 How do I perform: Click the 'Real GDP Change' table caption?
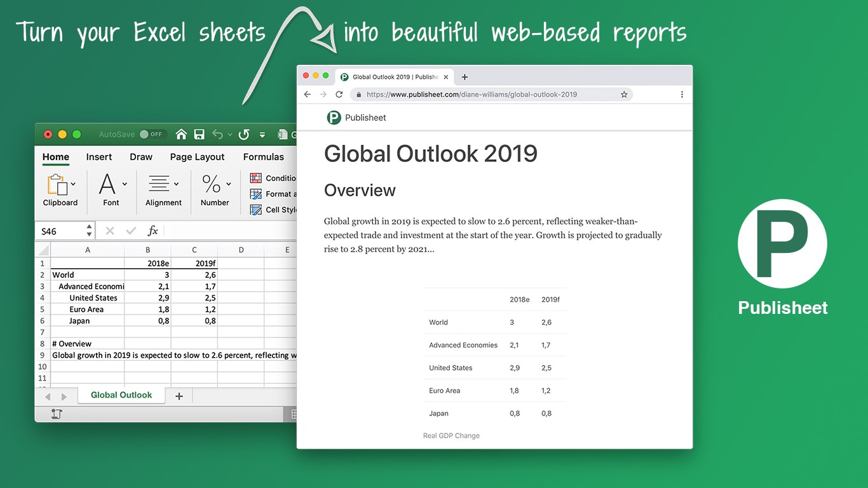451,436
